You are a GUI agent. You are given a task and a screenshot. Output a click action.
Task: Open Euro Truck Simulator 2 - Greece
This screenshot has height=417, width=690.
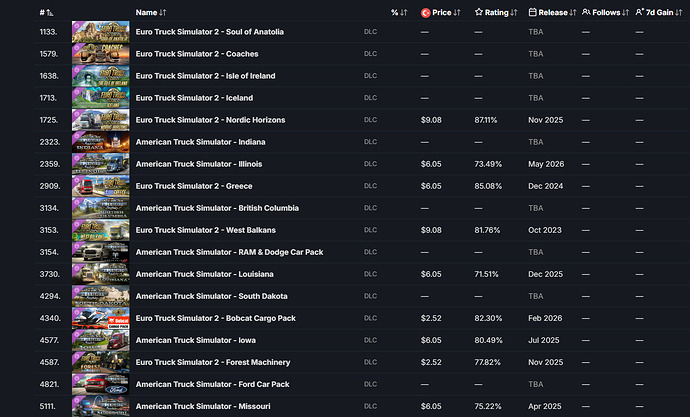(x=194, y=186)
